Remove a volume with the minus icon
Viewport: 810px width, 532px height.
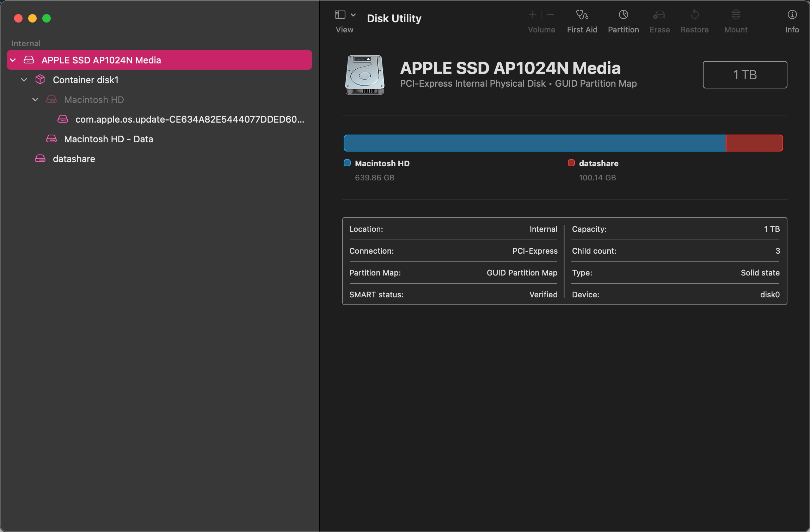click(x=550, y=14)
